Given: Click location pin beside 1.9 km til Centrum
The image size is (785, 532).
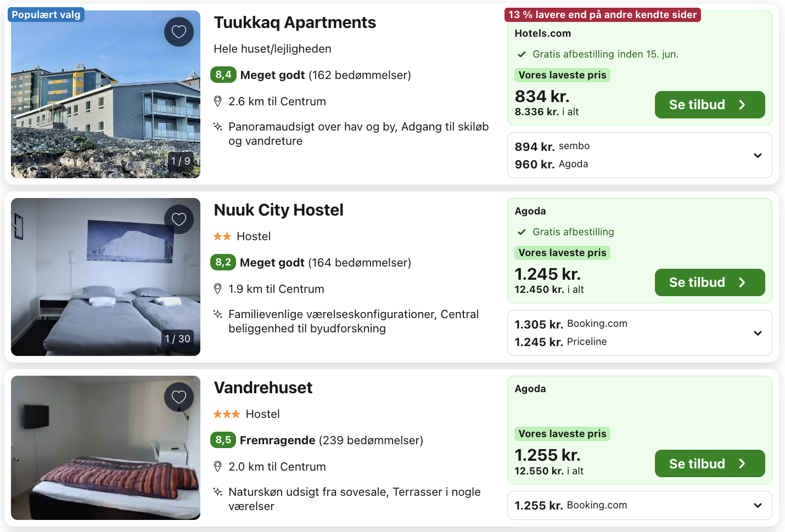Looking at the screenshot, I should pos(218,289).
